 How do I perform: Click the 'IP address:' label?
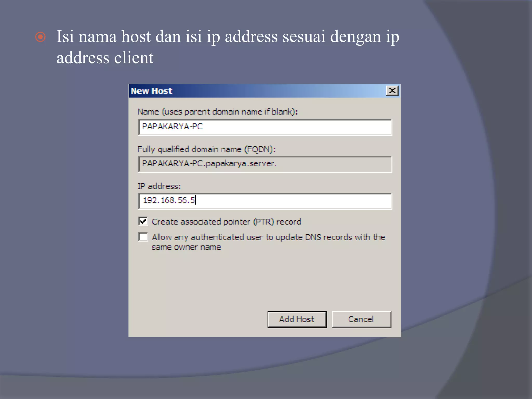click(159, 186)
